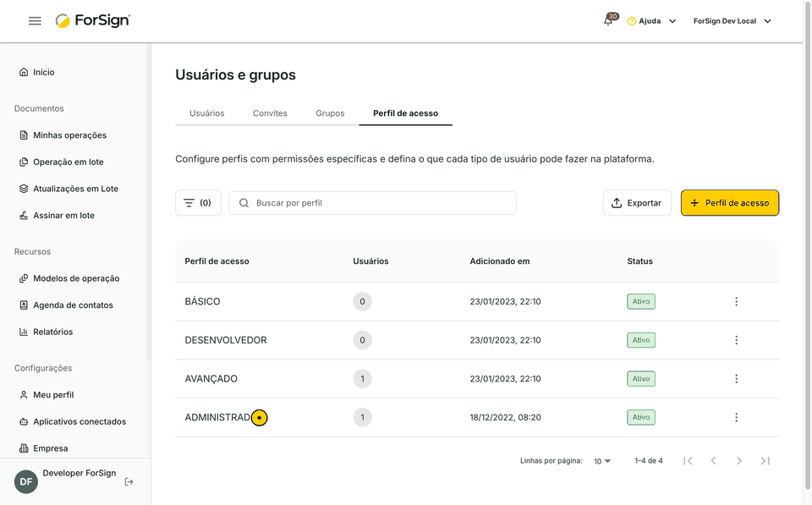Open the filter button showing (0)
Viewport: 812px width, 505px height.
tap(198, 203)
